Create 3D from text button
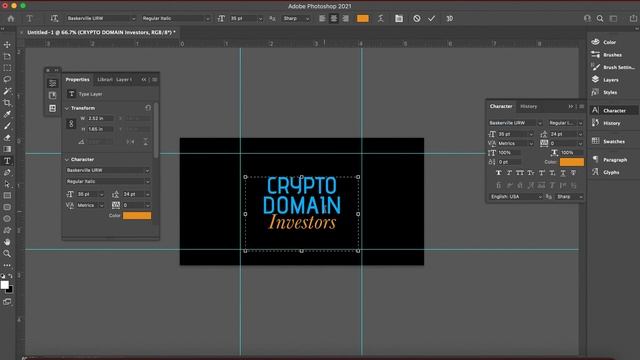Image resolution: width=640 pixels, height=360 pixels. pos(449,18)
